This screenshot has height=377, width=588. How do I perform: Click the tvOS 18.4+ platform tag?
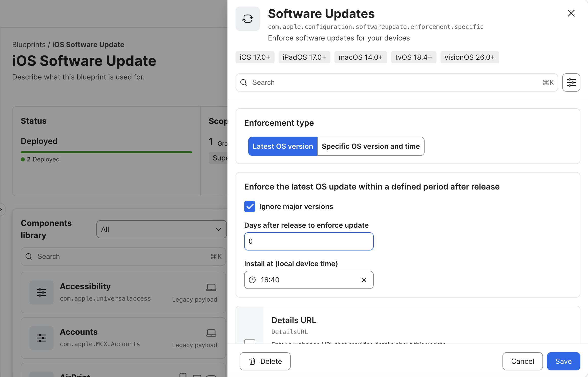[x=413, y=57]
